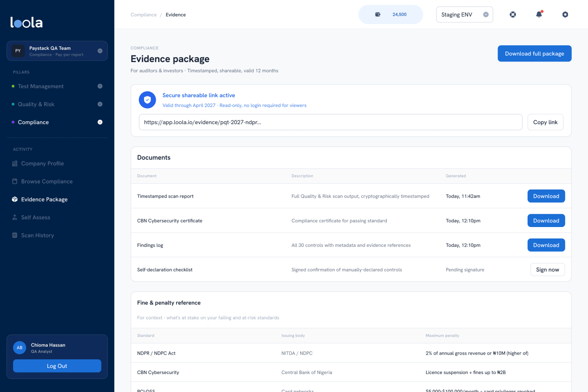Open the settings gear icon

tap(565, 15)
